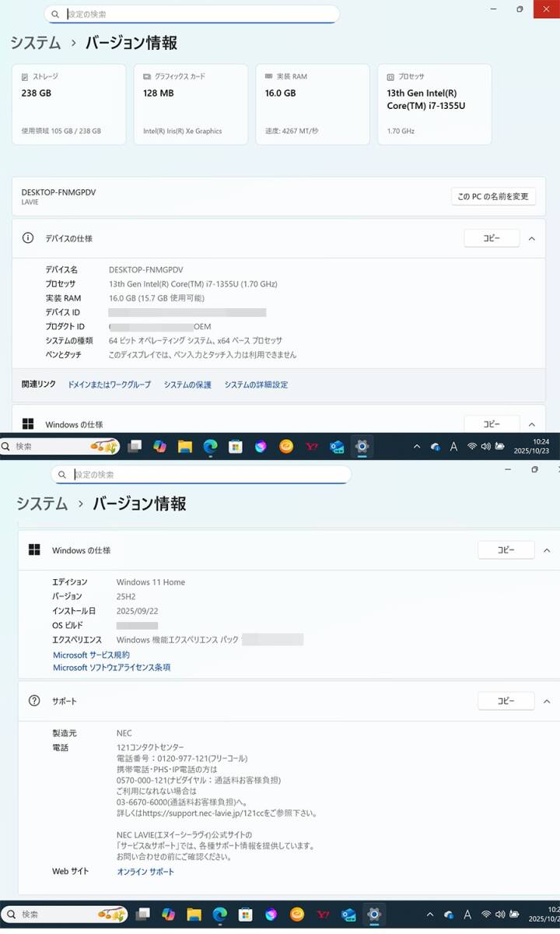
Task: Open Outlook from the bottom screenshot's taskbar
Action: [348, 914]
